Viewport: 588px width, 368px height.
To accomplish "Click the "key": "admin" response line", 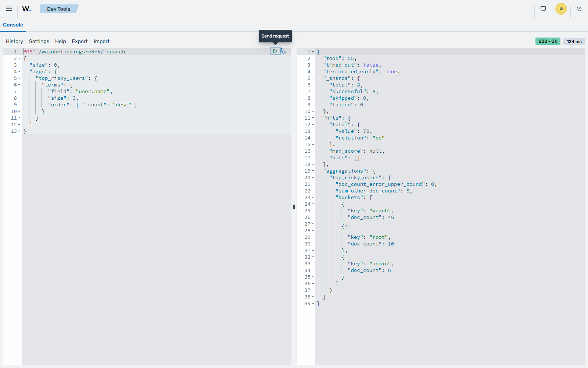I will coord(370,263).
